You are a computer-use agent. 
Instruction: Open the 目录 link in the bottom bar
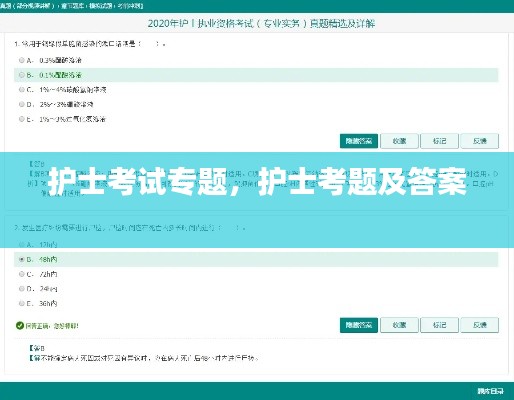pyautogui.click(x=491, y=391)
